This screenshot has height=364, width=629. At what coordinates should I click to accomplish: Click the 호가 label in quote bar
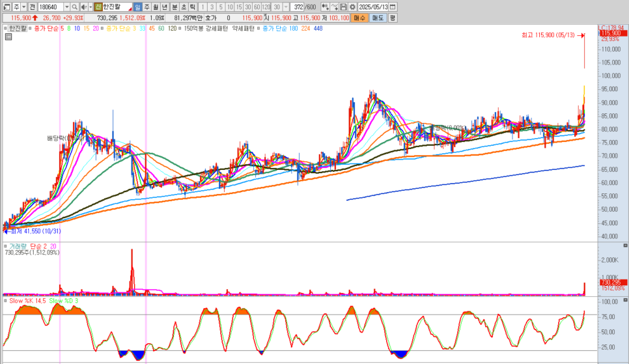pyautogui.click(x=210, y=18)
